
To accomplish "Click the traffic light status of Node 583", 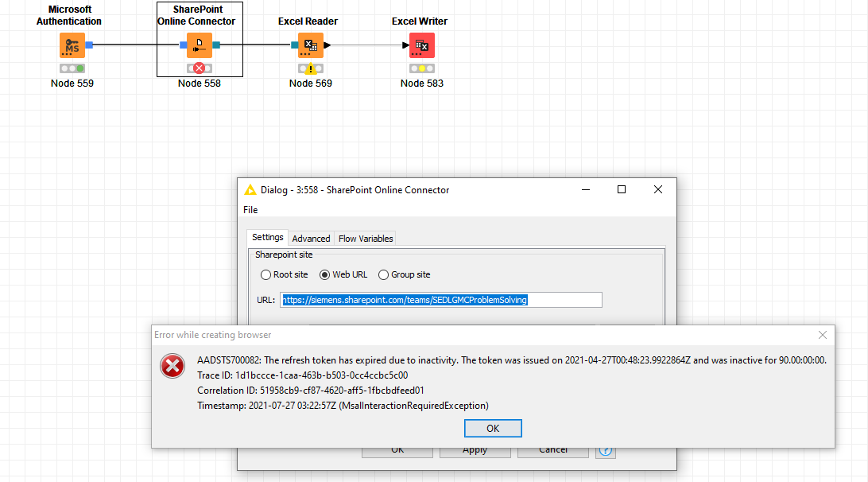I will tap(421, 68).
